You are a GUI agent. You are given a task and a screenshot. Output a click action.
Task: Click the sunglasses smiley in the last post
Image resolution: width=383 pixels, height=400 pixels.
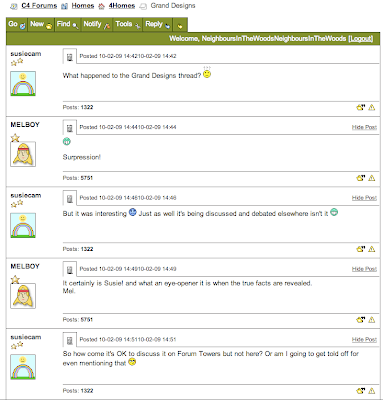click(132, 362)
